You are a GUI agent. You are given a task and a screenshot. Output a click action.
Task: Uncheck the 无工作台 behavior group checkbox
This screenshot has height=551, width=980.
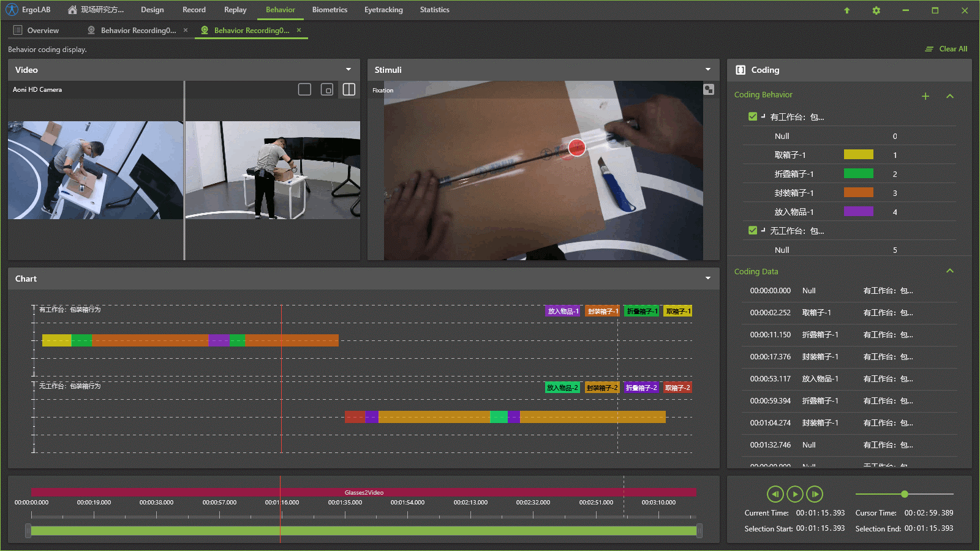tap(753, 230)
